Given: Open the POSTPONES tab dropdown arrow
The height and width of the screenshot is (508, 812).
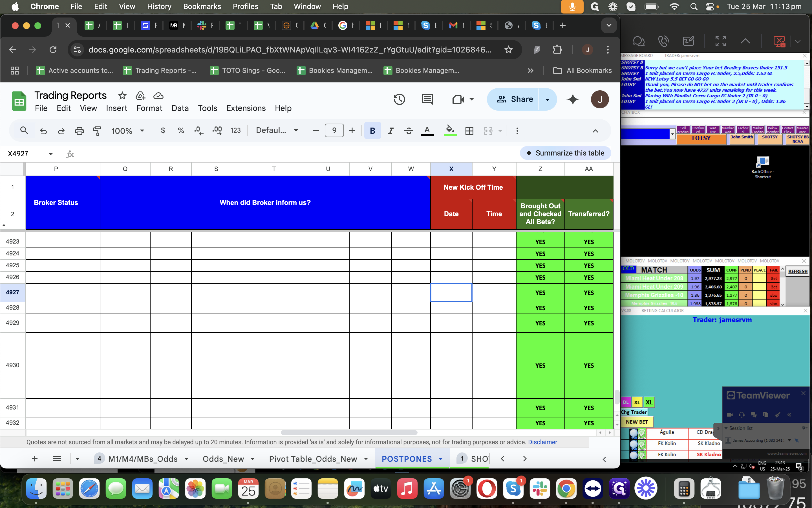Looking at the screenshot, I should coord(441,459).
